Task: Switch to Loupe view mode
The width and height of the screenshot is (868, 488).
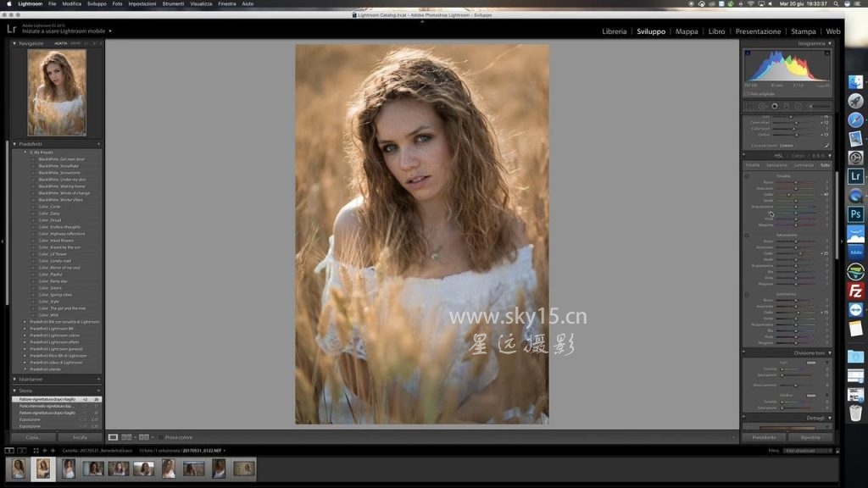Action: pyautogui.click(x=113, y=437)
